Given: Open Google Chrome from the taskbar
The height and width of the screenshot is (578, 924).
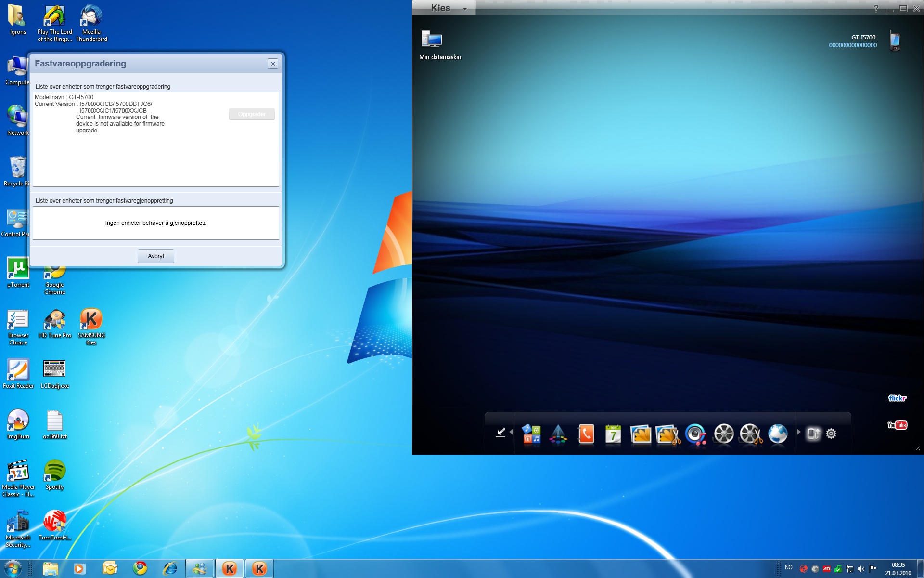Looking at the screenshot, I should pos(140,569).
